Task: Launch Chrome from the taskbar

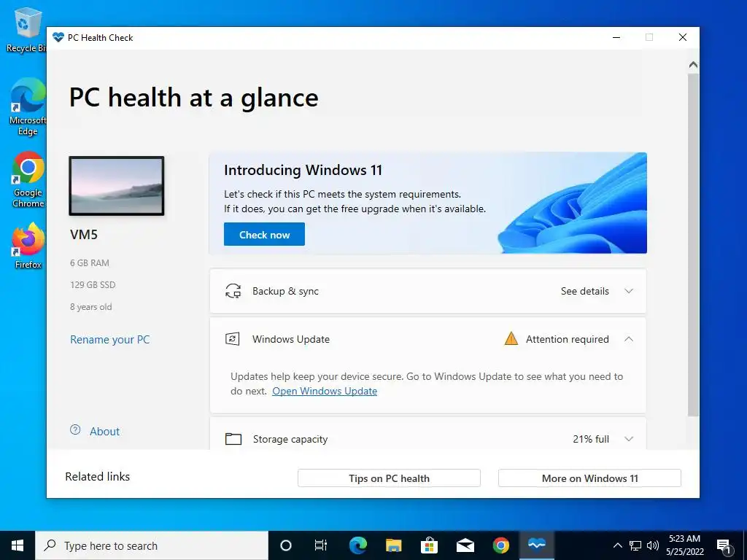Action: tap(500, 545)
